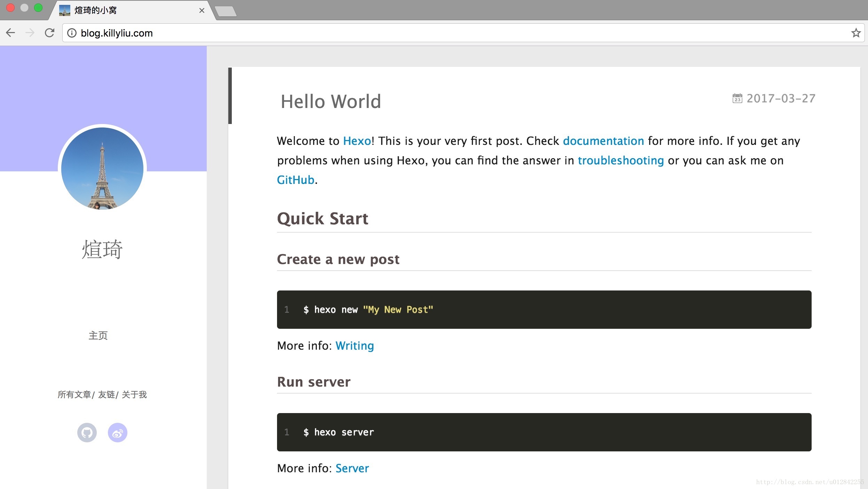868x489 pixels.
Task: Open the GitHub profile icon in sidebar
Action: (87, 433)
